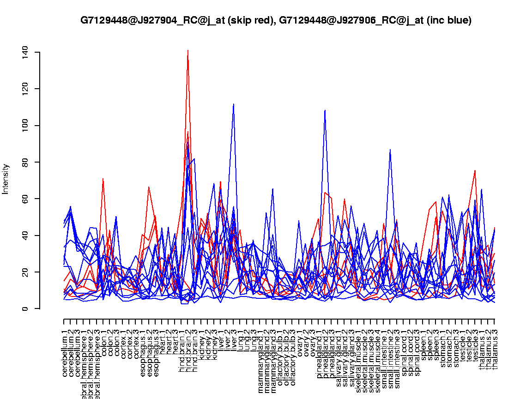Image resolution: width=532 pixels, height=399 pixels.
Task: Click the 'Intensity' y-axis label
Action: (6, 179)
